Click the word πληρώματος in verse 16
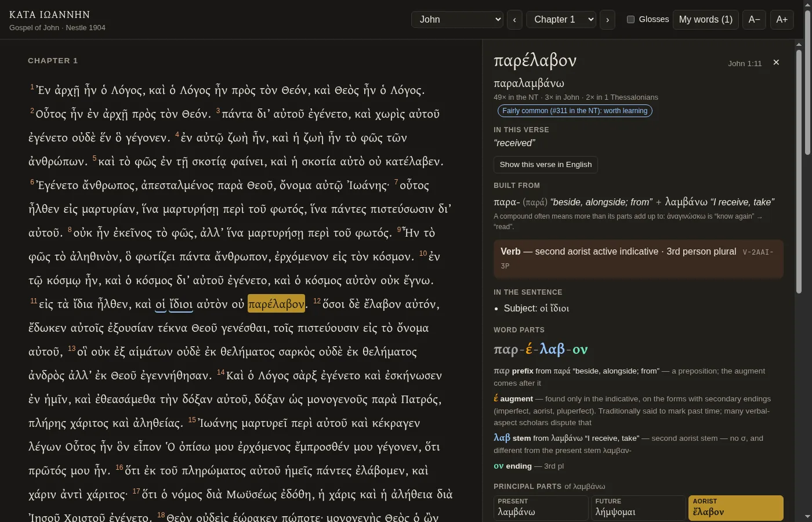Screen dimensions: 812x522 (x=215, y=470)
